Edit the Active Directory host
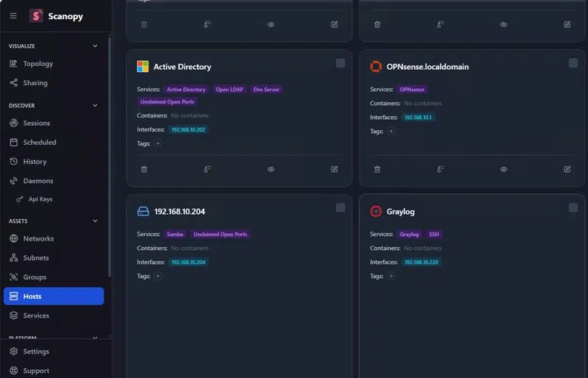This screenshot has height=378, width=588. (334, 169)
